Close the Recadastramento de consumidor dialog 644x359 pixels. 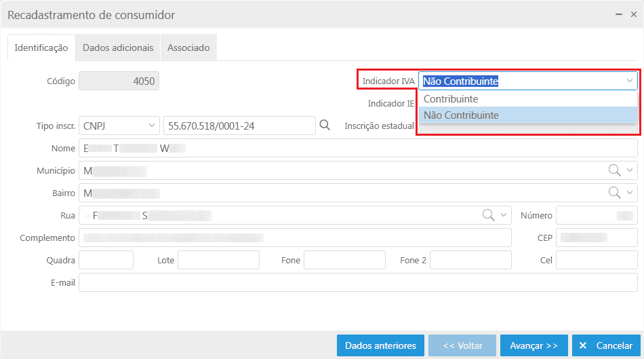(633, 14)
